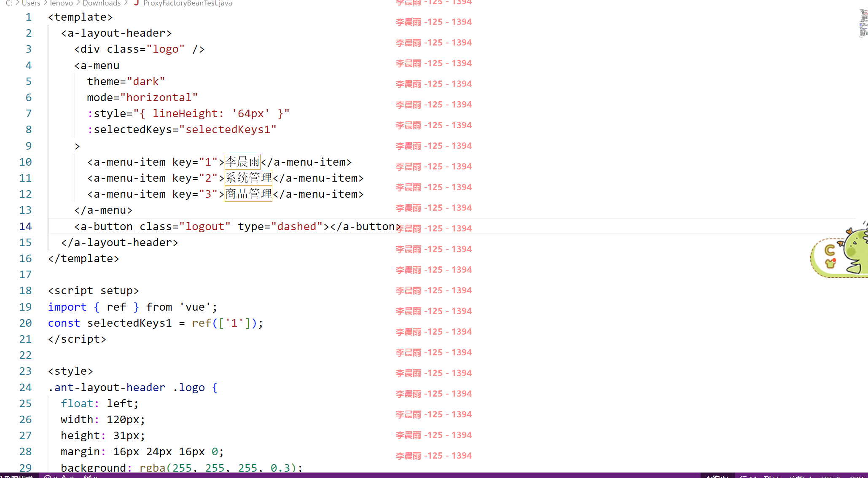The height and width of the screenshot is (478, 868).
Task: Click the minimap at the editor's right edge
Action: 863,23
